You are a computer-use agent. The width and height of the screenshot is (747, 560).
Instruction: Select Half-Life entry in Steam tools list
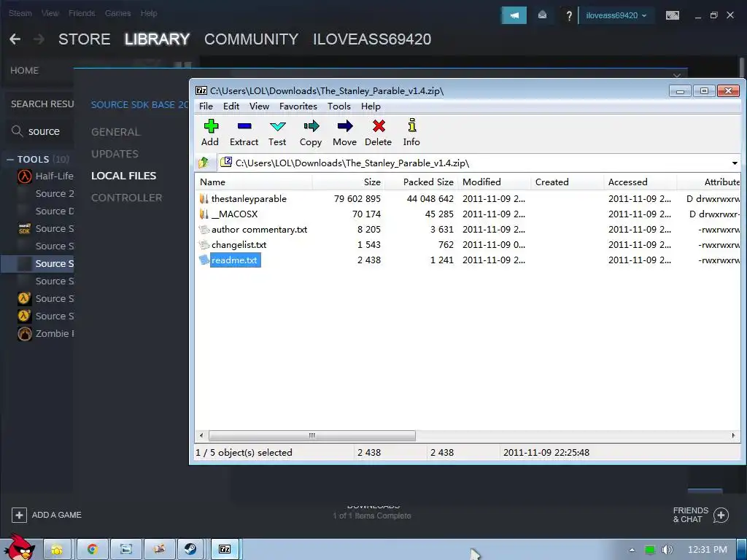[x=45, y=176]
